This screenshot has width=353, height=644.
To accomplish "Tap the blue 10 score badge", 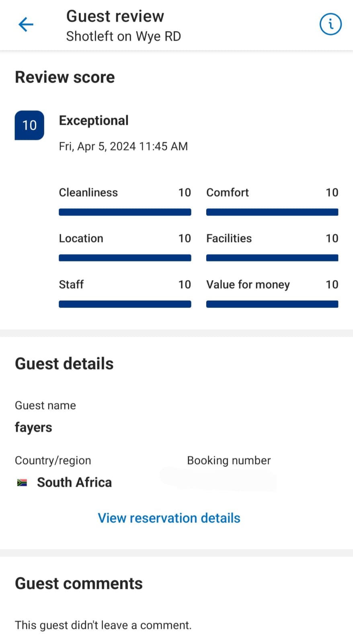I will coord(29,125).
